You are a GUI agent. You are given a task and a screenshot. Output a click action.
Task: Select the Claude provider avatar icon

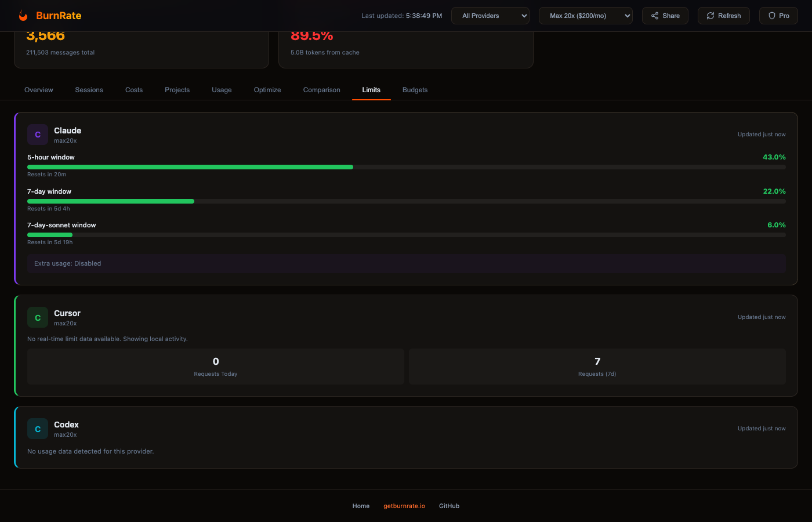(37, 134)
